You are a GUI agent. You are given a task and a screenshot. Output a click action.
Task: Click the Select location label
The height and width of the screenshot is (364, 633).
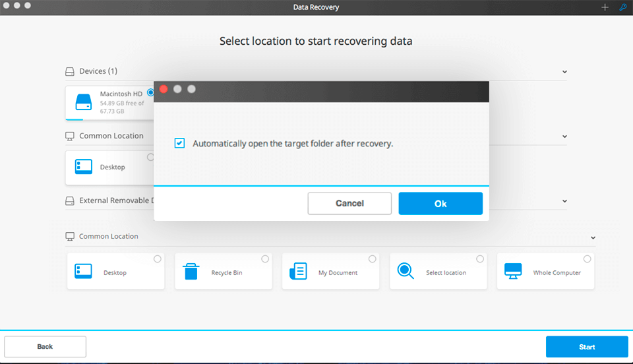coord(446,273)
